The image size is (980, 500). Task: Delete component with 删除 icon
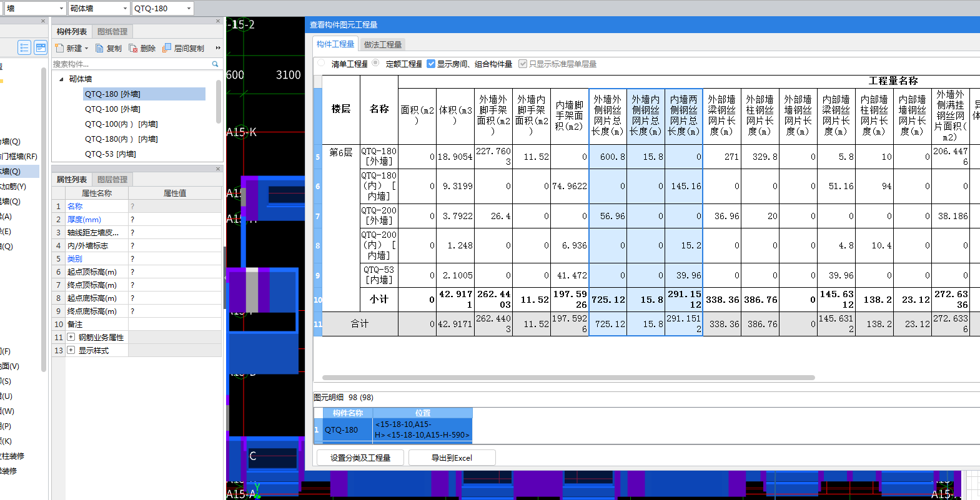tap(133, 48)
